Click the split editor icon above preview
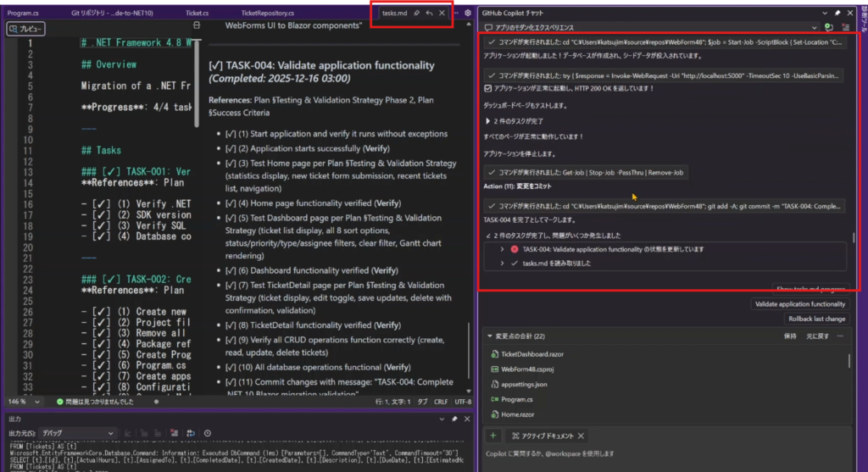Image resolution: width=868 pixels, height=472 pixels. pos(197,27)
